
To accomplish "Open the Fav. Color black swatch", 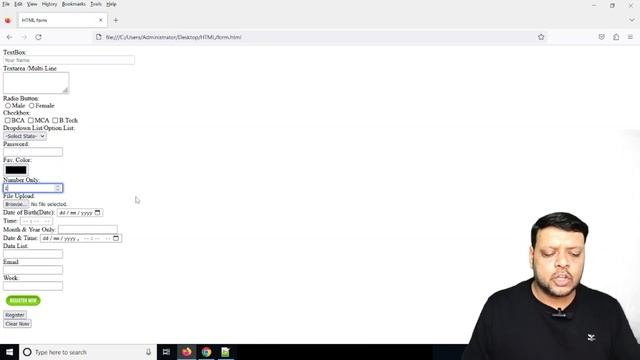I will [x=16, y=170].
